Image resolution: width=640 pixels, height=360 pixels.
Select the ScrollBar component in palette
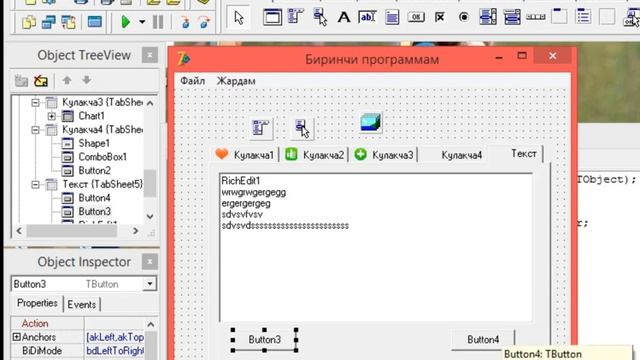pos(536,17)
